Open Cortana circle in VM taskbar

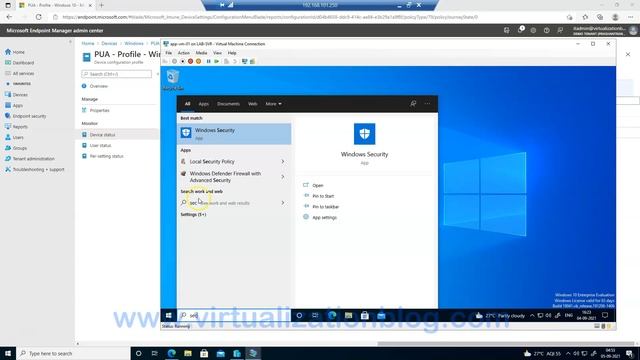pyautogui.click(x=299, y=316)
